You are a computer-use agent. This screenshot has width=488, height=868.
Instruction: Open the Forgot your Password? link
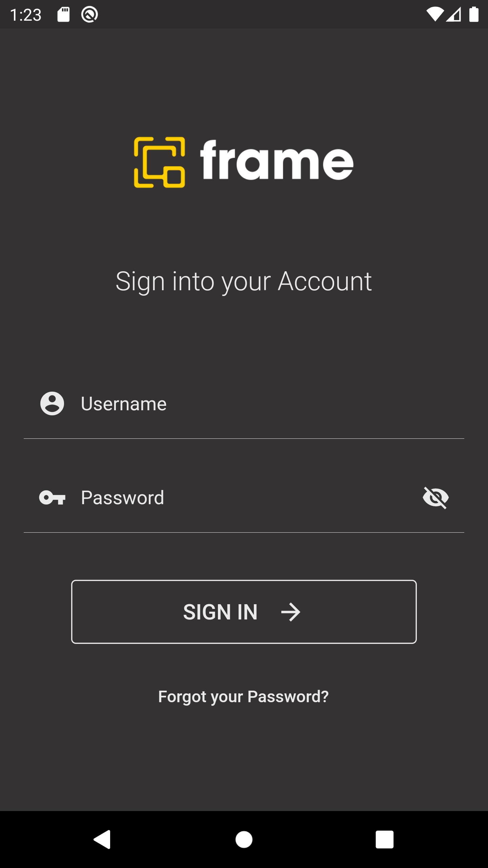(243, 697)
